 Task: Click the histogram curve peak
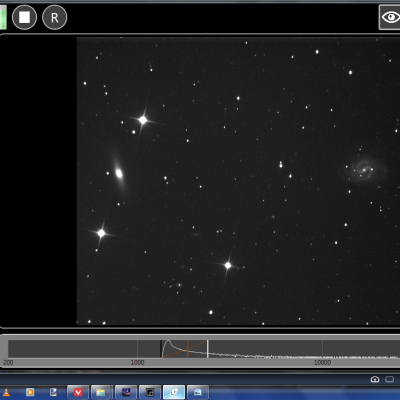(168, 342)
